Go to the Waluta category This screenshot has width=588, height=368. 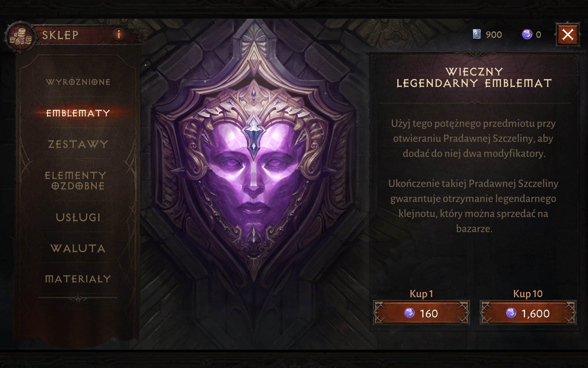click(78, 248)
